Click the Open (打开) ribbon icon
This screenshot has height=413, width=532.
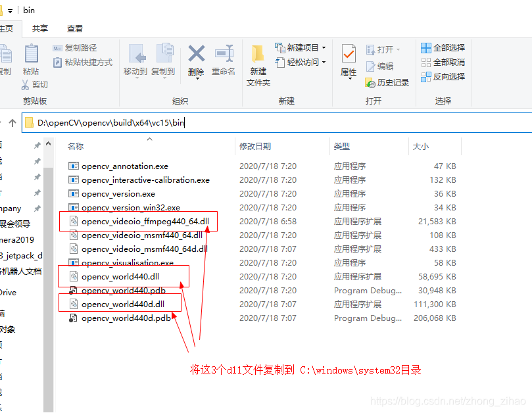coord(370,50)
